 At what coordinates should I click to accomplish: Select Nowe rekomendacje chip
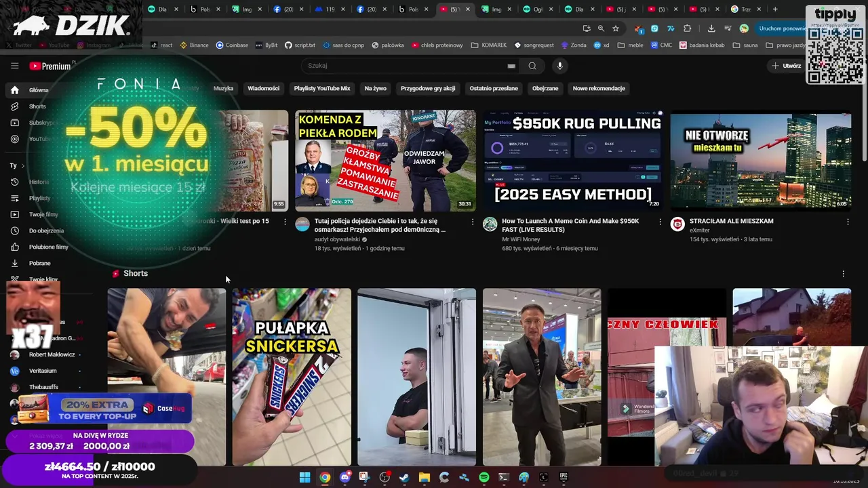(x=599, y=88)
